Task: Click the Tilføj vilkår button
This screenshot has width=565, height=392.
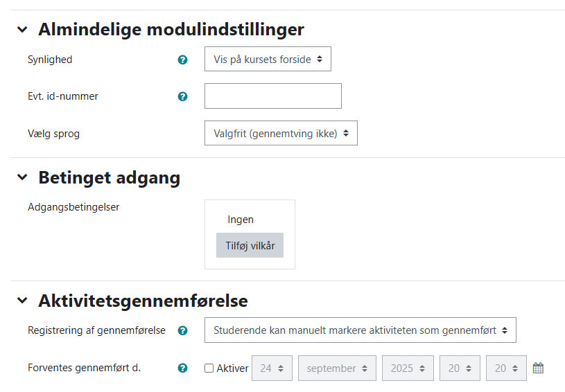Action: (x=250, y=245)
